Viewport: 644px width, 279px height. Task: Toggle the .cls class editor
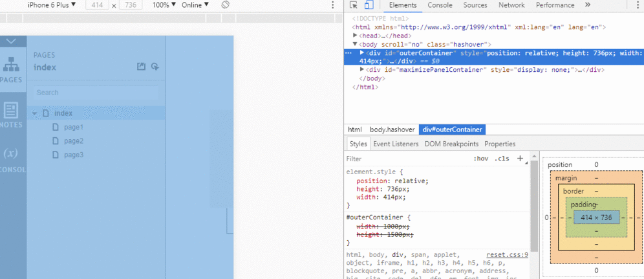click(502, 159)
